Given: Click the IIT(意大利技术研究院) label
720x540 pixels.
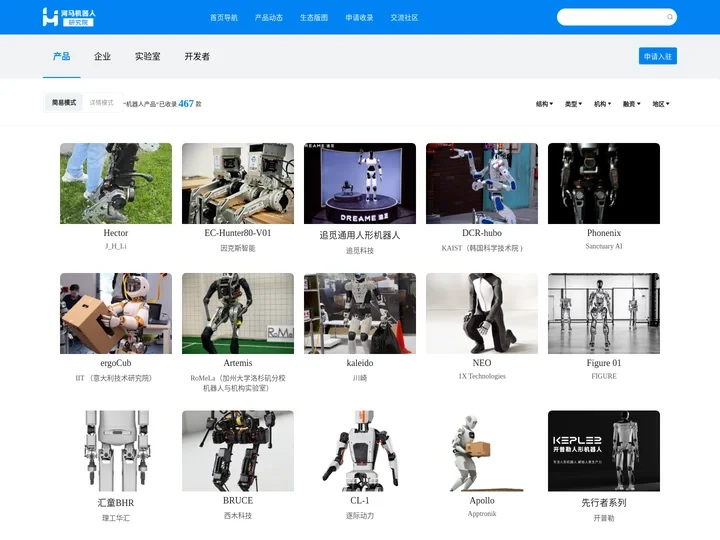Looking at the screenshot, I should coord(113,378).
